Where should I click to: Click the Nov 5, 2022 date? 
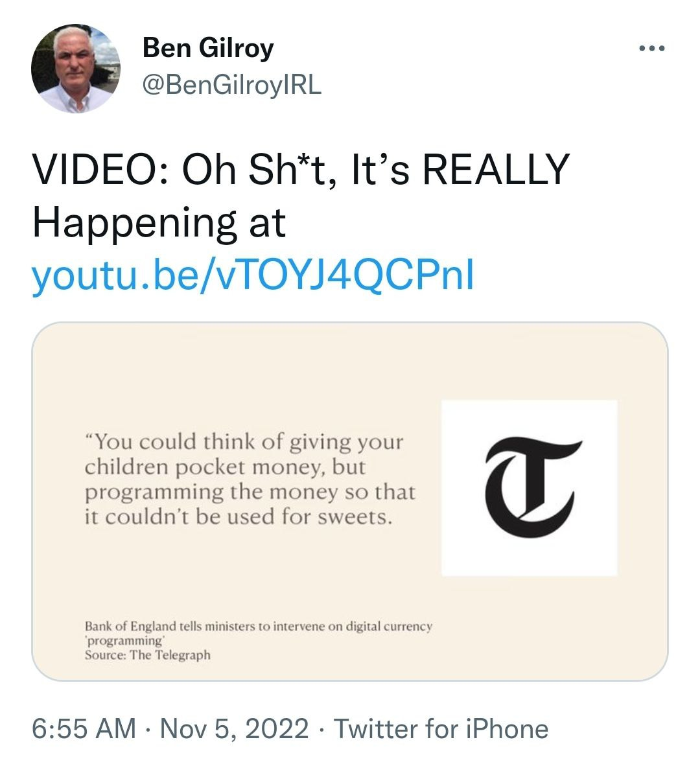pyautogui.click(x=234, y=728)
